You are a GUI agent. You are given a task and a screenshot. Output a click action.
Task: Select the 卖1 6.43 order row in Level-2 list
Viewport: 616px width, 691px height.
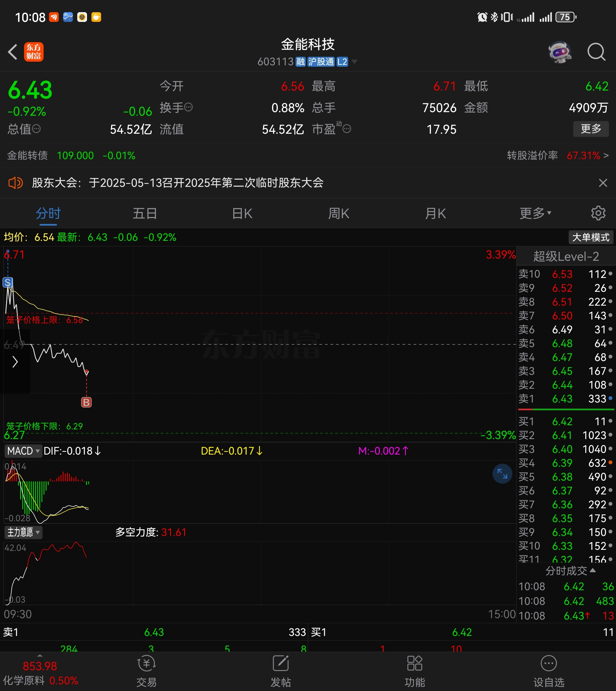point(566,399)
